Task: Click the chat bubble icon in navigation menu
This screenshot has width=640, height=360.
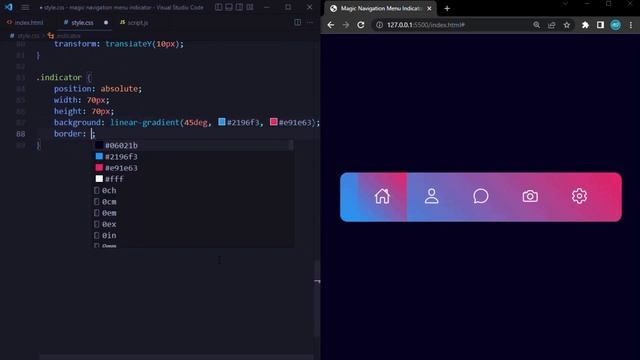Action: coord(481,196)
